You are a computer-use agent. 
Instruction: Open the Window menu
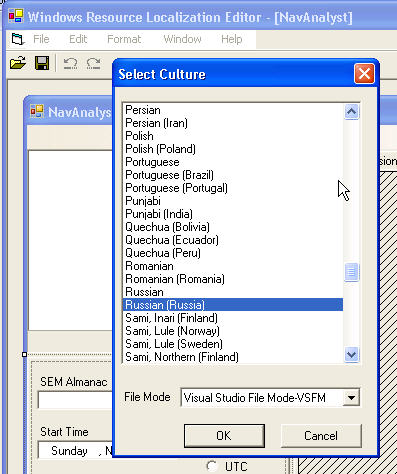(182, 39)
